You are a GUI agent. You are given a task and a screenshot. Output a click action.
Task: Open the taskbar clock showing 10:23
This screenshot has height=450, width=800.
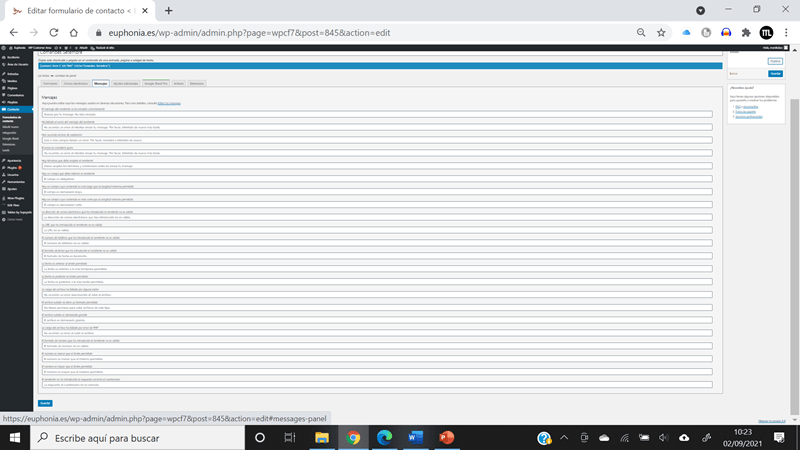coord(742,438)
